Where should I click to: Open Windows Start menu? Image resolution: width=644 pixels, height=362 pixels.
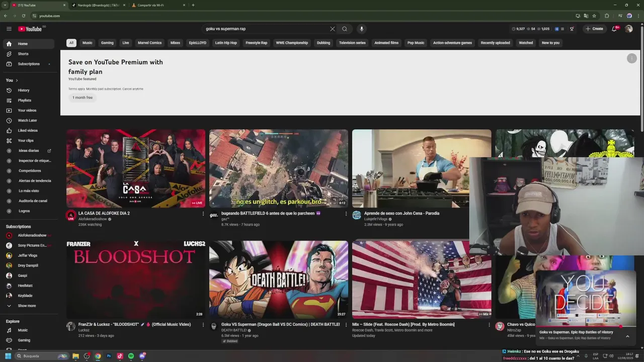point(8,356)
